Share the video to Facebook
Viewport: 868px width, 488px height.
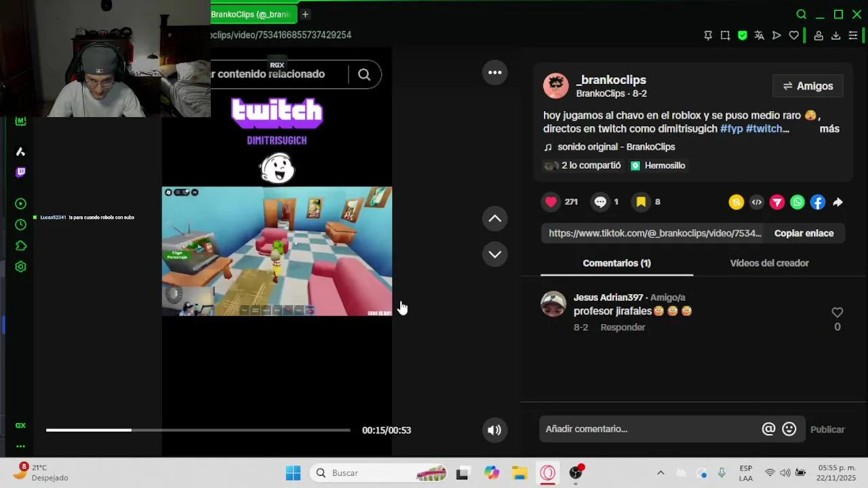[818, 202]
